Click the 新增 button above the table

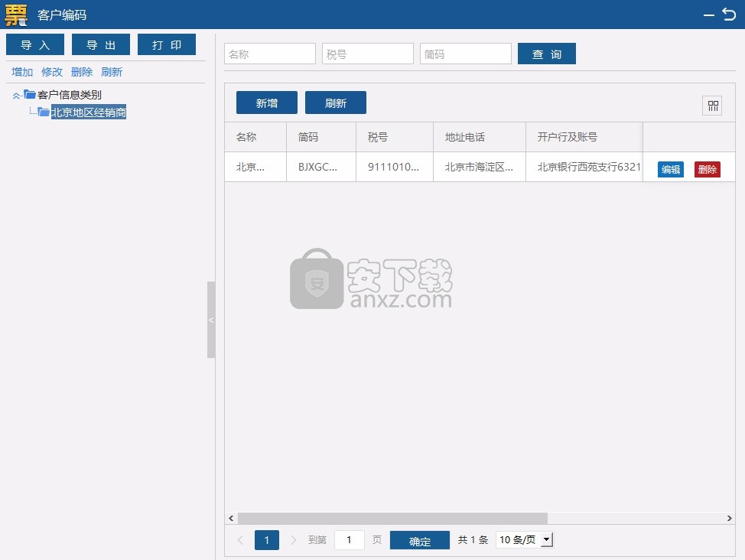point(266,102)
